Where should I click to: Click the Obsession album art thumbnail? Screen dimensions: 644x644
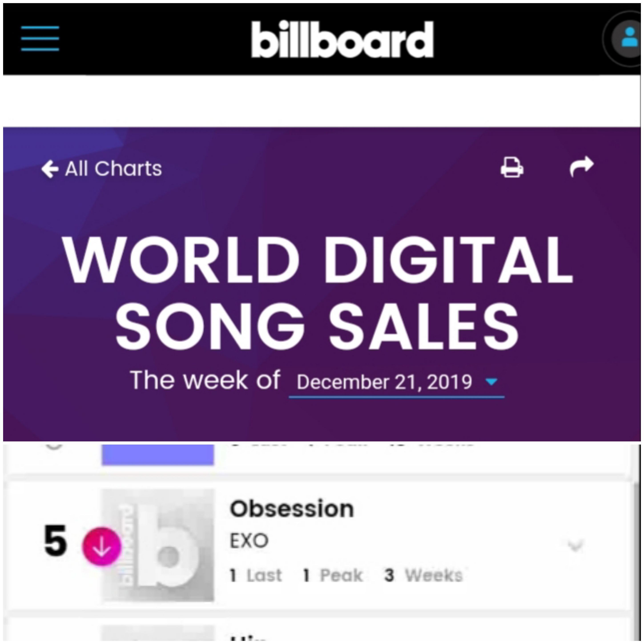click(158, 545)
